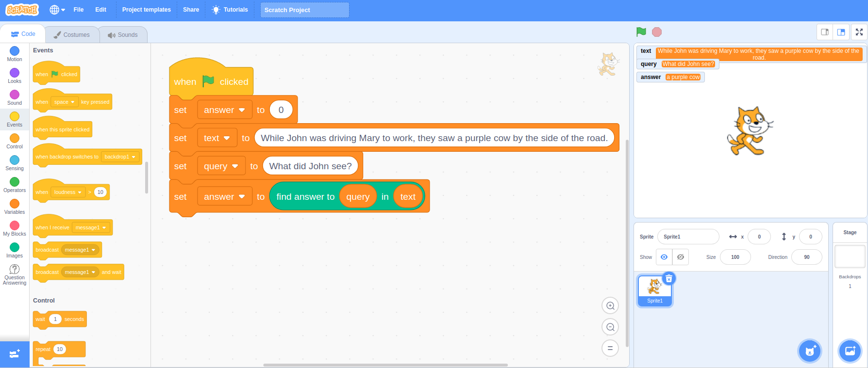Image resolution: width=868 pixels, height=368 pixels.
Task: Select the Images extension category
Action: click(15, 250)
